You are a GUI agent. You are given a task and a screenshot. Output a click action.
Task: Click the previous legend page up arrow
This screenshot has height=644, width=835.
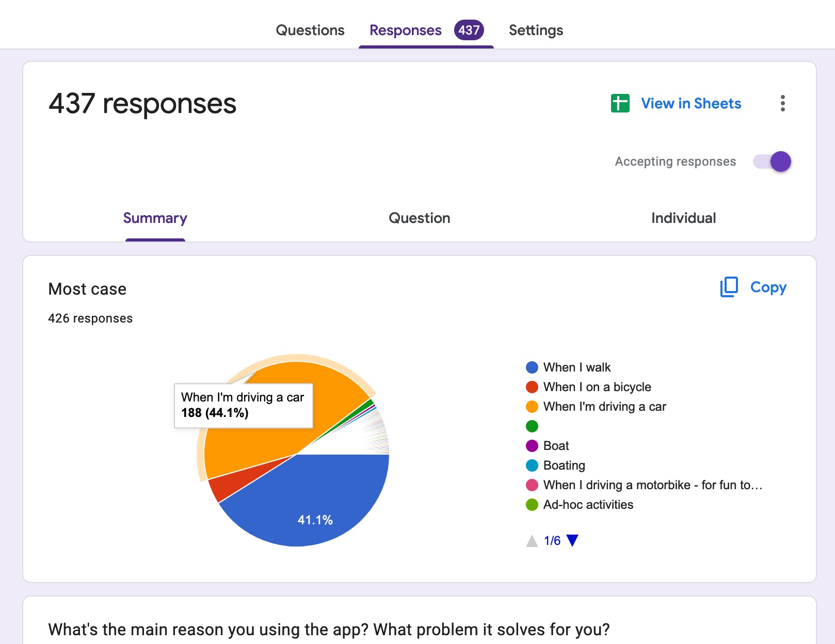pos(532,541)
